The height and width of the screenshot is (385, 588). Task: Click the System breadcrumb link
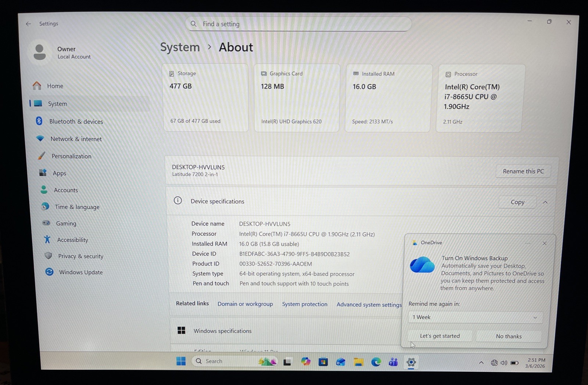pos(180,47)
